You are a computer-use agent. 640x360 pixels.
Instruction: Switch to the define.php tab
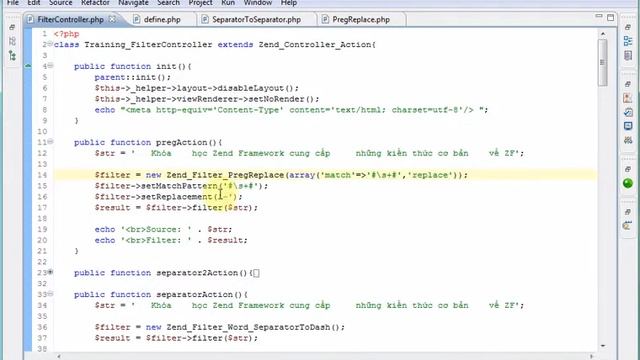162,19
